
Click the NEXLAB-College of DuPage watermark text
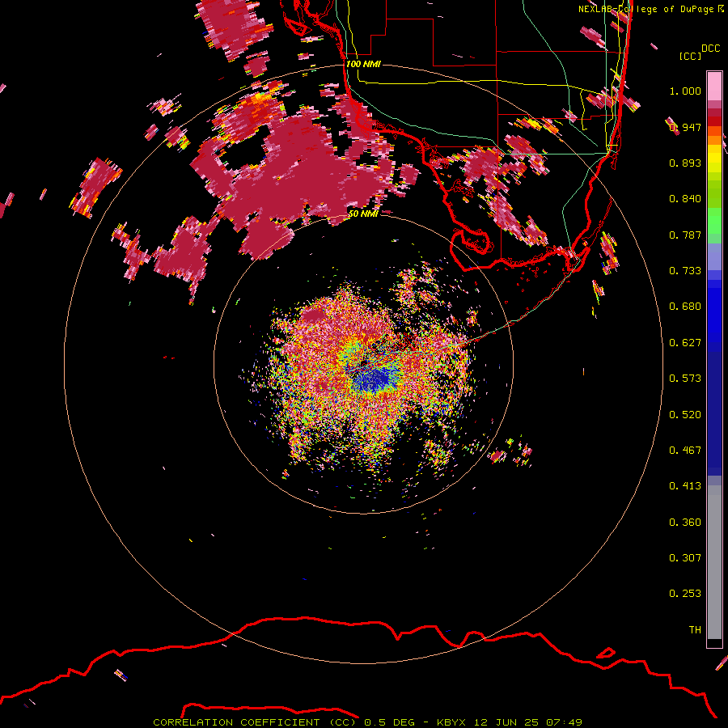click(650, 9)
